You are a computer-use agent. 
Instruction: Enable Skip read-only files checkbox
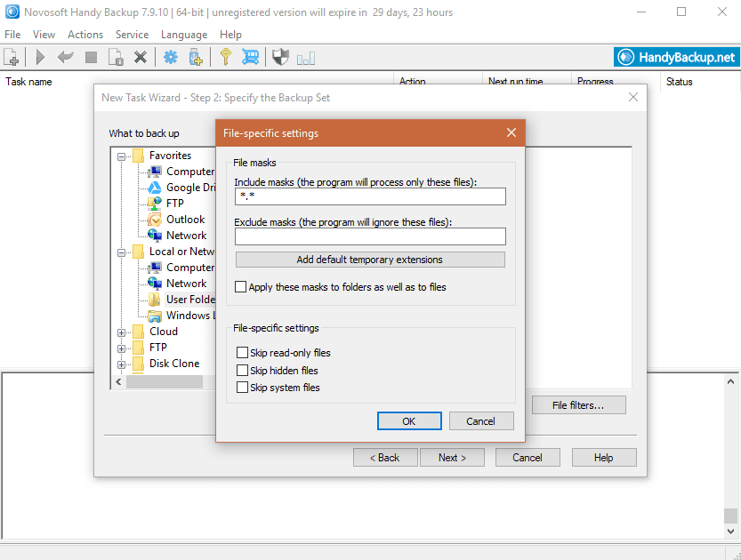click(242, 353)
